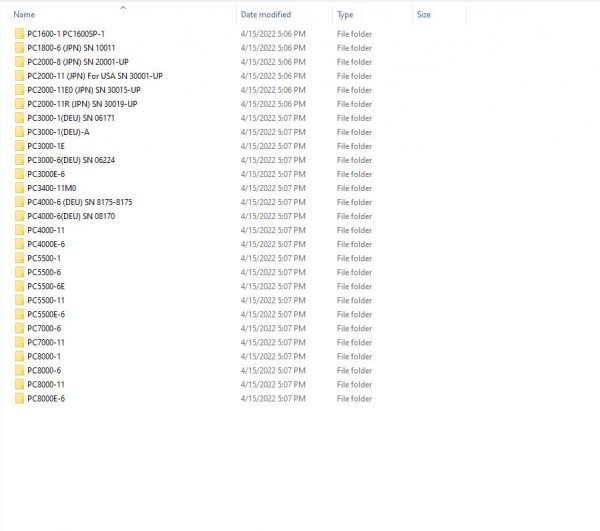Select the folder icon for PC5500-1
Viewport: 600px width, 531px height.
[x=20, y=258]
